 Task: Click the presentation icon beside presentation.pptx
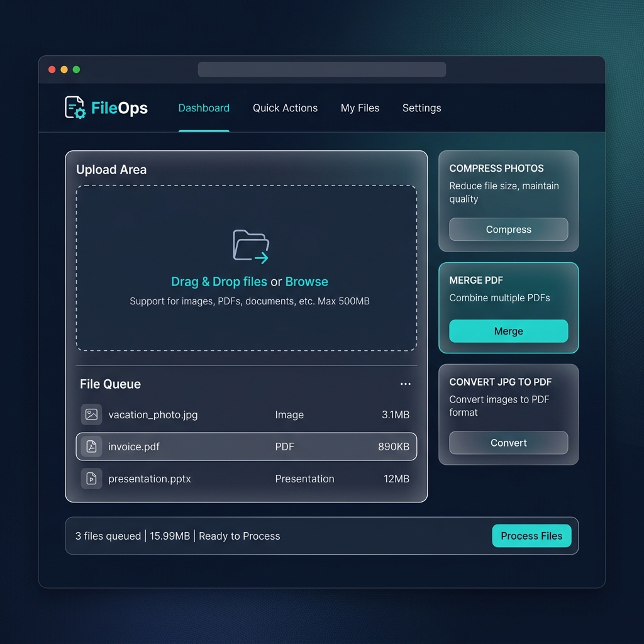pos(91,479)
